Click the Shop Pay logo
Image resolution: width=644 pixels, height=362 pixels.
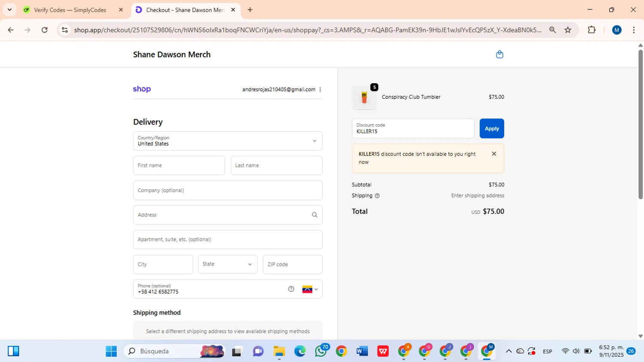142,89
